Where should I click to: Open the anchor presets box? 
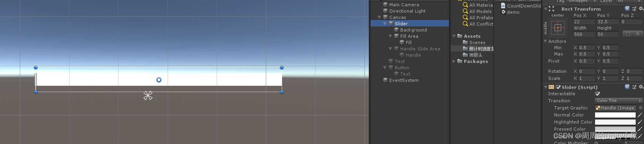(558, 28)
